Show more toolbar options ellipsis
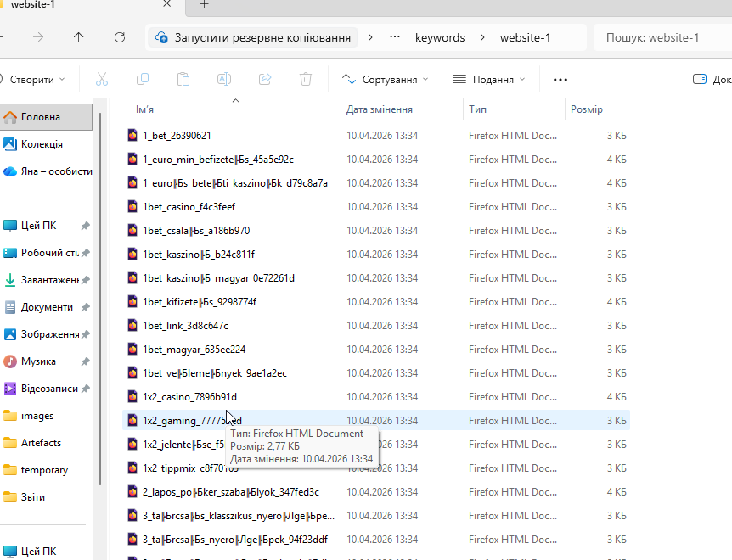Image resolution: width=732 pixels, height=560 pixels. [560, 80]
